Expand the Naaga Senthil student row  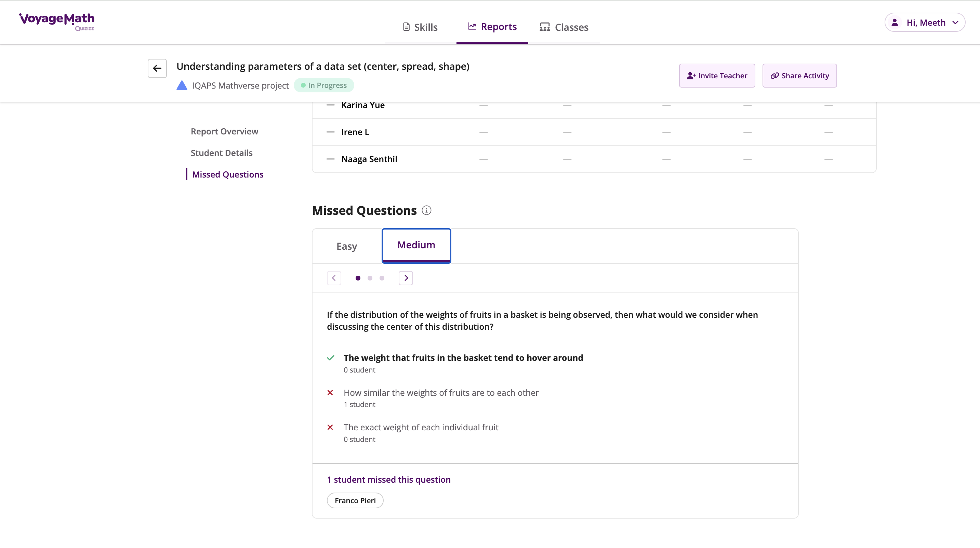(330, 159)
